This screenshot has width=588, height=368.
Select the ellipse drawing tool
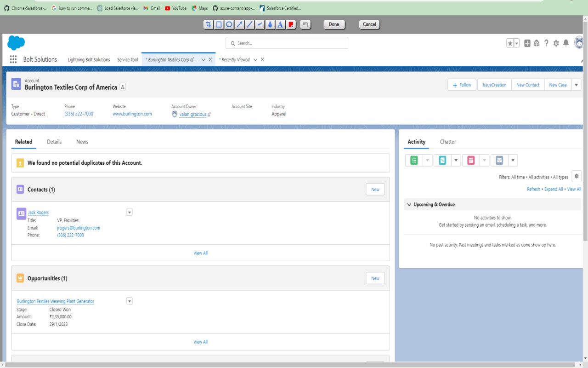pyautogui.click(x=229, y=24)
